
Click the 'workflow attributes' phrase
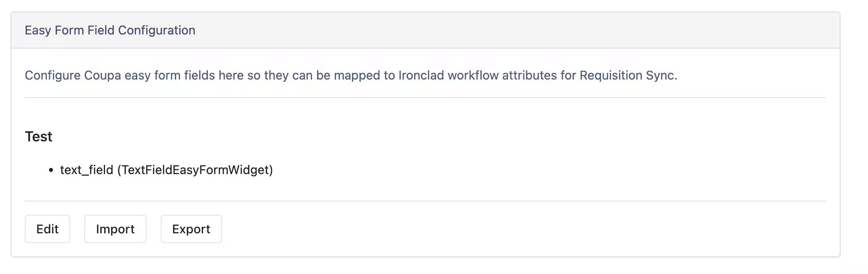pos(502,76)
